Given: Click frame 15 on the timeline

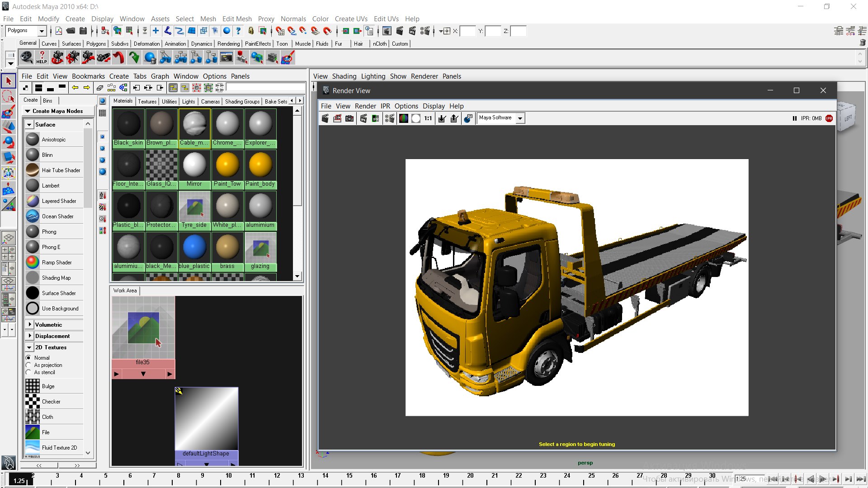Looking at the screenshot, I should coord(349,479).
